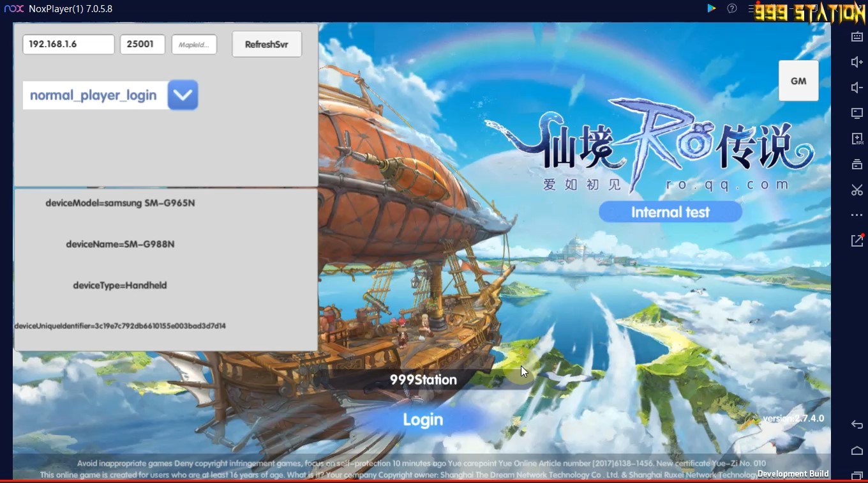
Task: Go to Android home via the home icon
Action: (857, 450)
